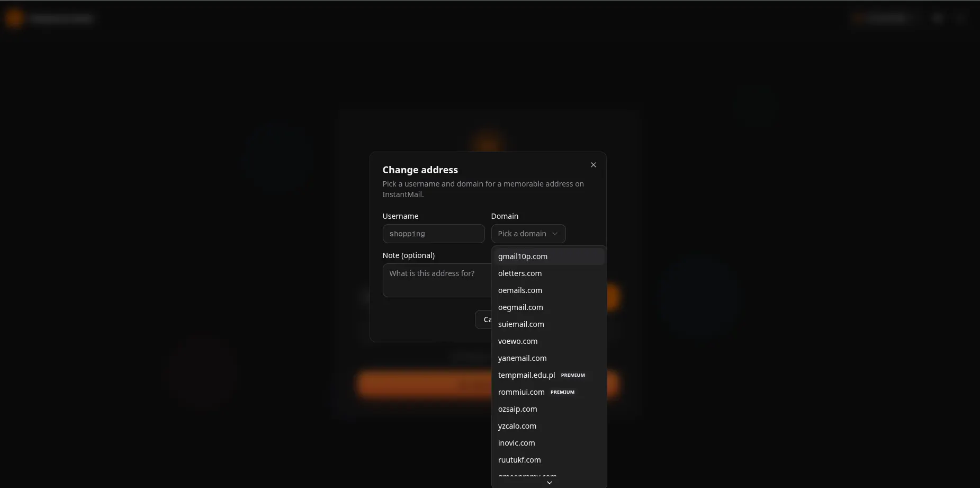Image resolution: width=980 pixels, height=488 pixels.
Task: Click the scroll-down chevron in domain list
Action: point(549,483)
